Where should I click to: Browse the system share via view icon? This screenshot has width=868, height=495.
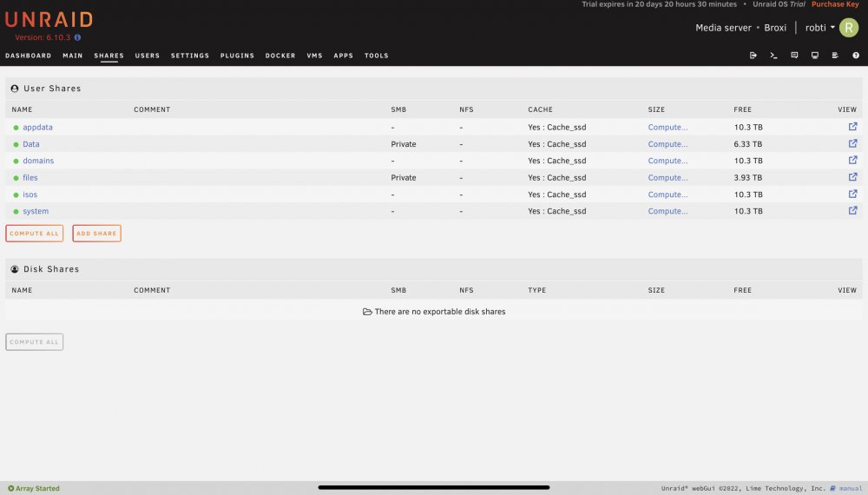[x=852, y=210]
